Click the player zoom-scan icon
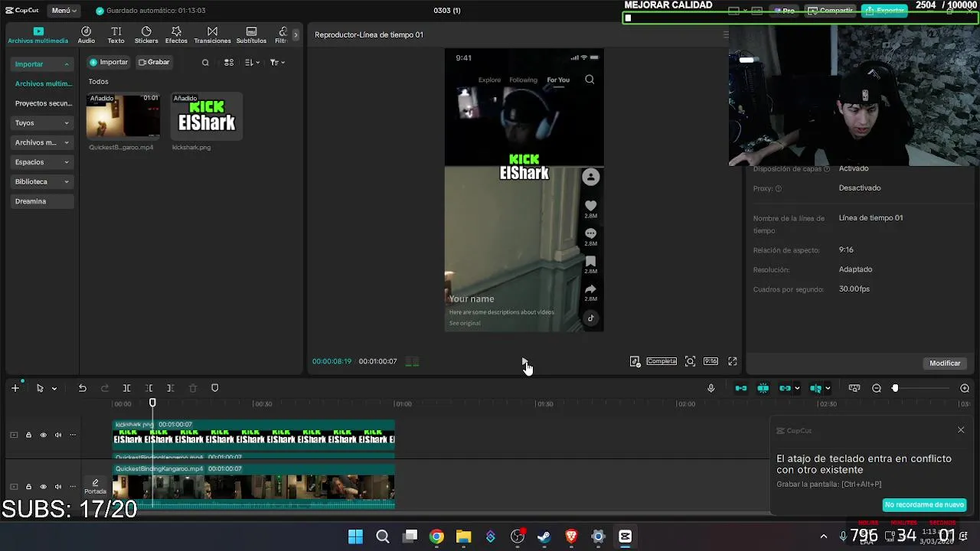 pos(690,361)
